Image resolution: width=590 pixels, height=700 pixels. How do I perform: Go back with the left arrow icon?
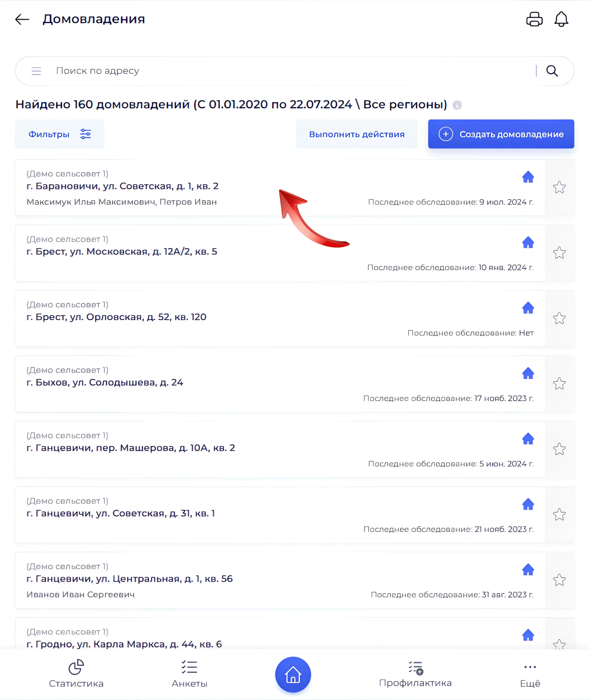point(22,19)
